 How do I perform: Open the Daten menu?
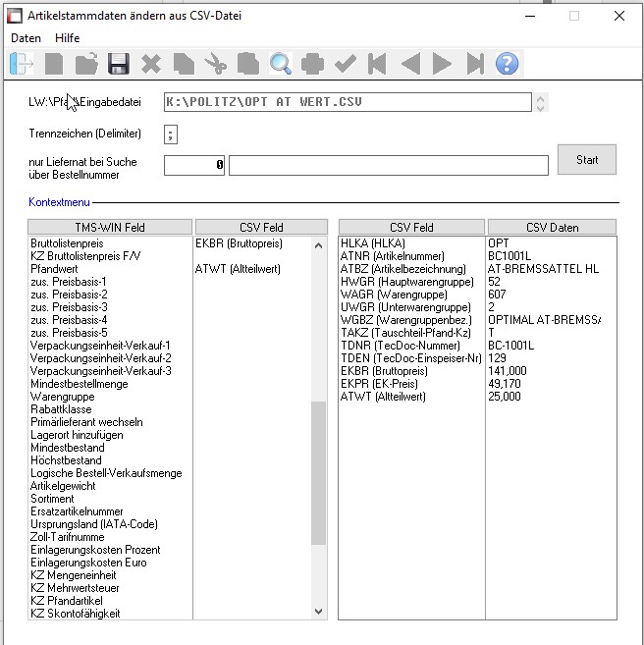(26, 38)
